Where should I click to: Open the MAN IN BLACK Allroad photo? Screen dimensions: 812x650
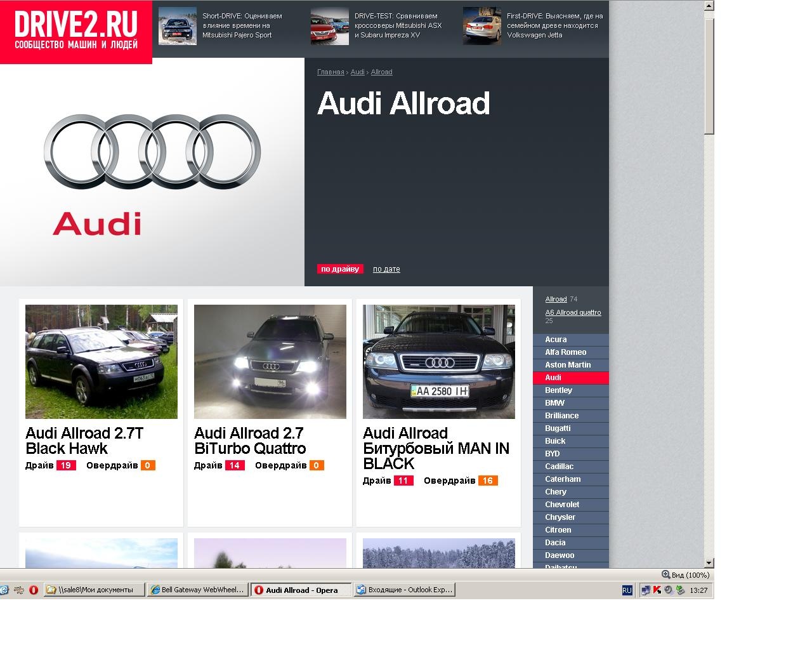coord(439,362)
